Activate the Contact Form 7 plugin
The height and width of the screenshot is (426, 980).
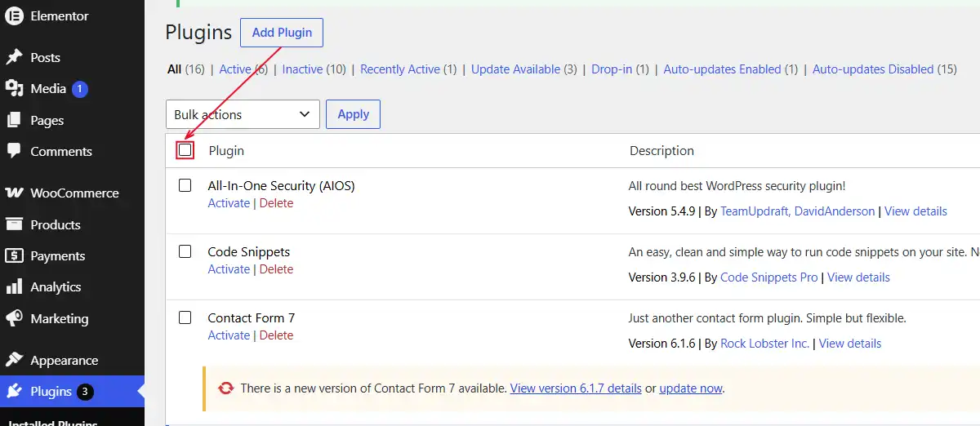click(x=229, y=335)
